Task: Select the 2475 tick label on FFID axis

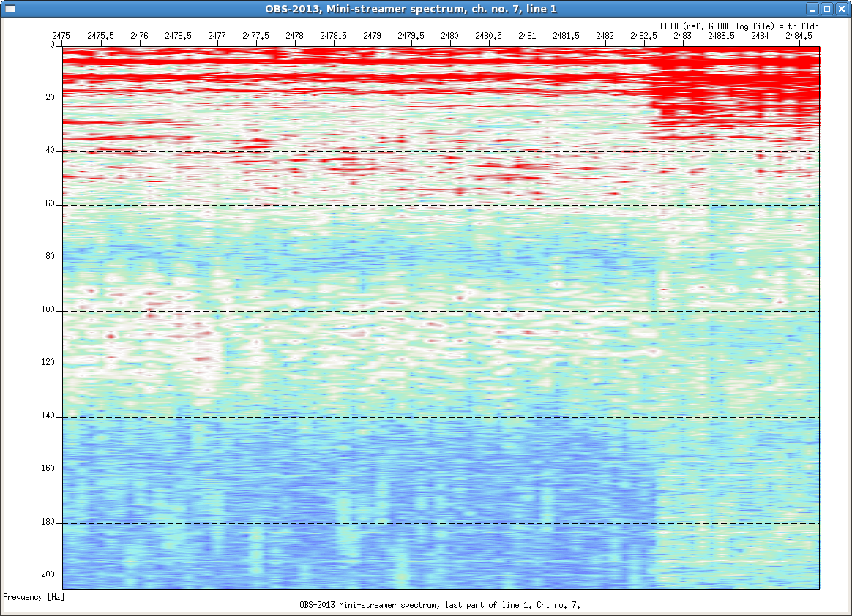Action: coord(61,36)
